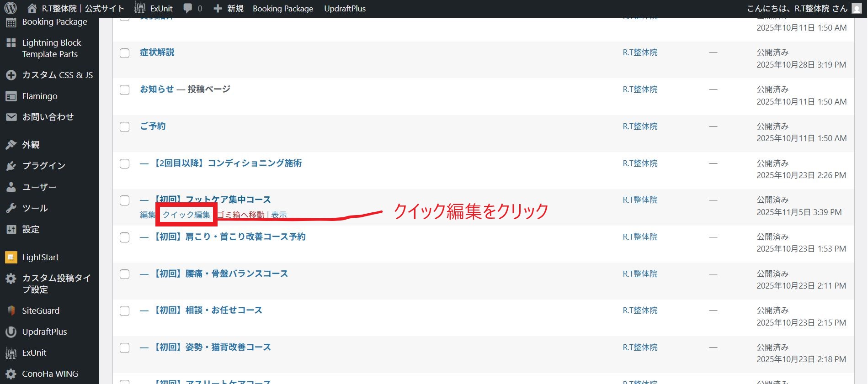This screenshot has width=868, height=384.
Task: Click the ツール wrench icon
Action: (x=11, y=208)
